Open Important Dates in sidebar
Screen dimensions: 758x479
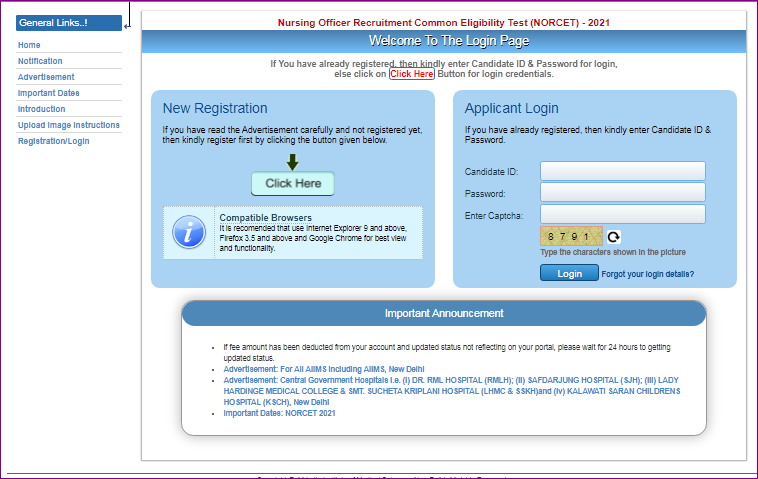(x=48, y=93)
